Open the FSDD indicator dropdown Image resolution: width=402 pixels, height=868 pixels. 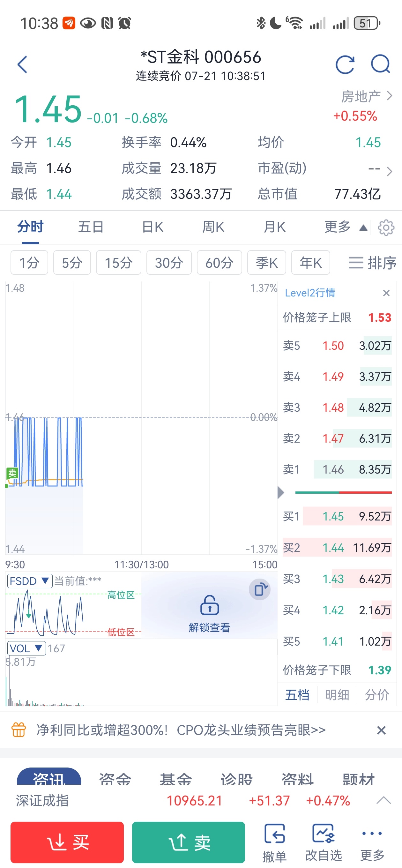point(30,581)
